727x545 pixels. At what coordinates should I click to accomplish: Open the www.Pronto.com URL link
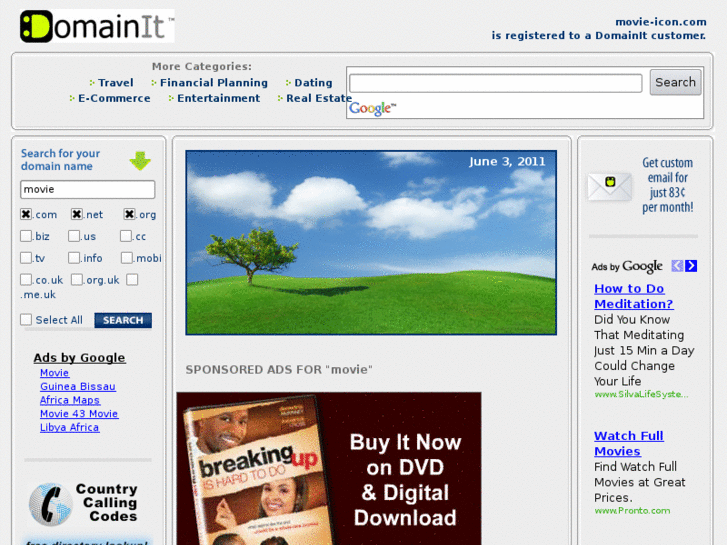pyautogui.click(x=632, y=511)
